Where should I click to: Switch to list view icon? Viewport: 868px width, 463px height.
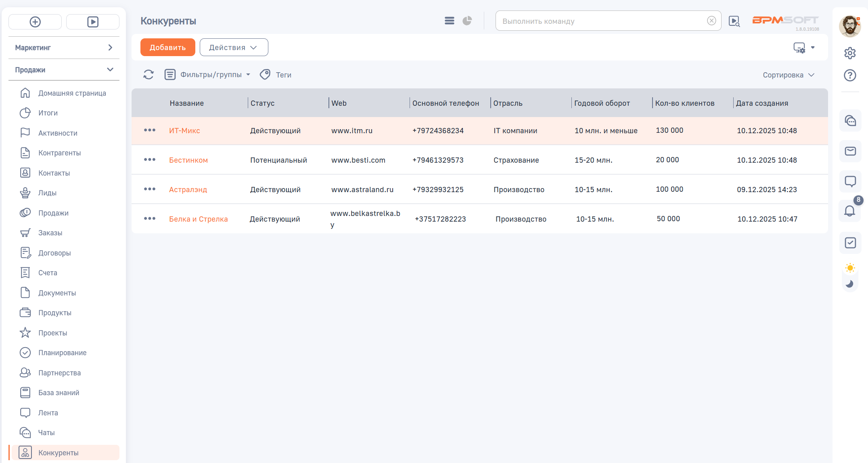[450, 21]
